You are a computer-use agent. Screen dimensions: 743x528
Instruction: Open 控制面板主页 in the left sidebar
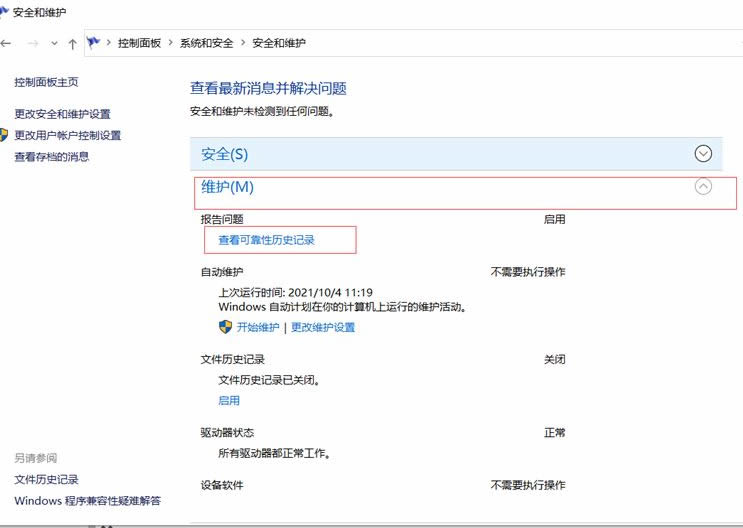pos(46,82)
